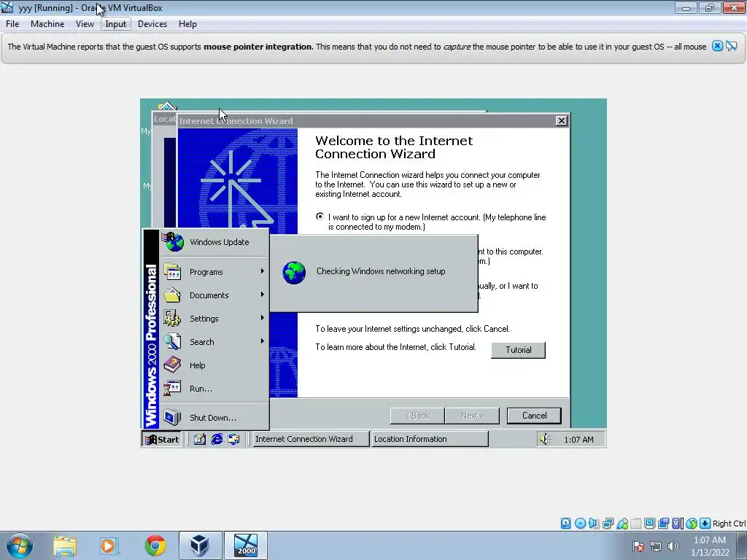Screen dimensions: 747x560
Task: Expand the Programs submenu arrow
Action: point(262,271)
